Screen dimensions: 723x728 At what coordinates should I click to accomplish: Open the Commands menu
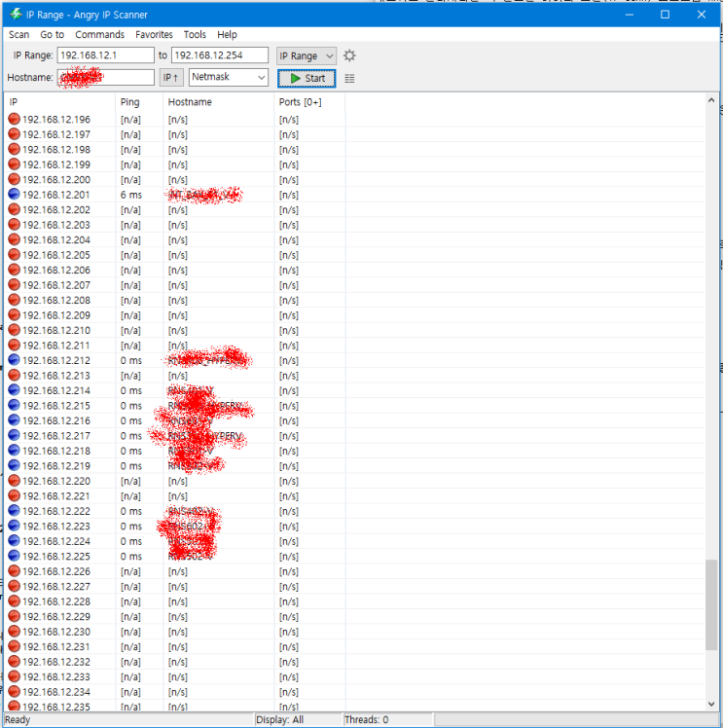pos(100,34)
